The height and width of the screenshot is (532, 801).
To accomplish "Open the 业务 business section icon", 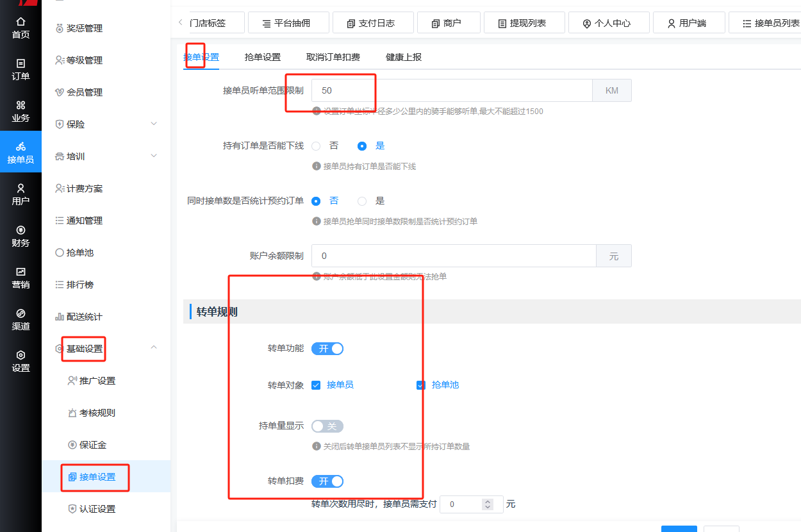I will [21, 105].
